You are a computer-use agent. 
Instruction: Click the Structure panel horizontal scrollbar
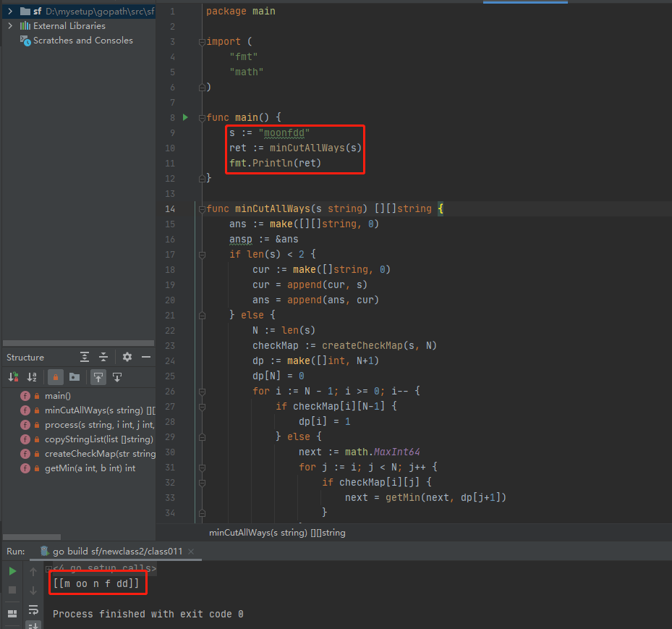click(x=32, y=537)
